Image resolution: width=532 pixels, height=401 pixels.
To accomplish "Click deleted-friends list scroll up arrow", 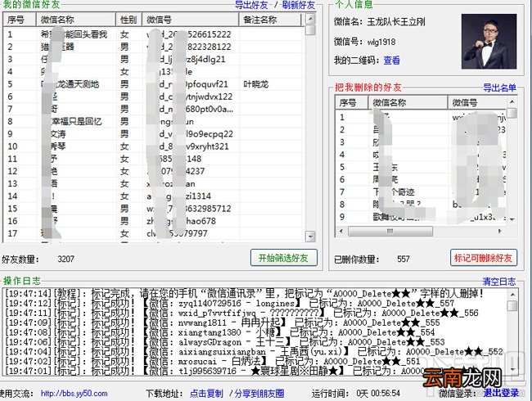I will 512,101.
